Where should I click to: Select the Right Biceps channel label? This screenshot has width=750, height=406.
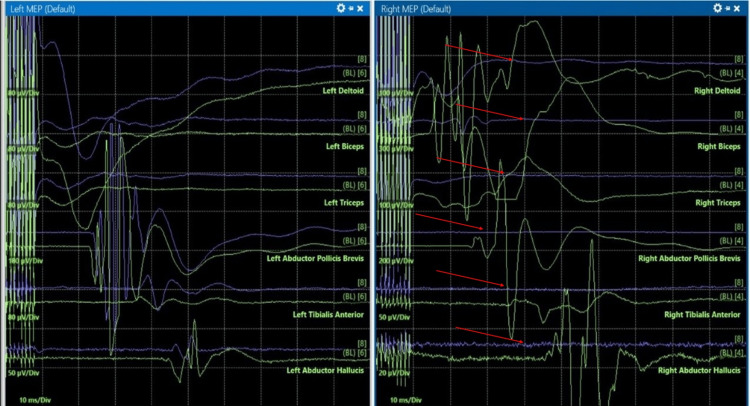coord(719,147)
